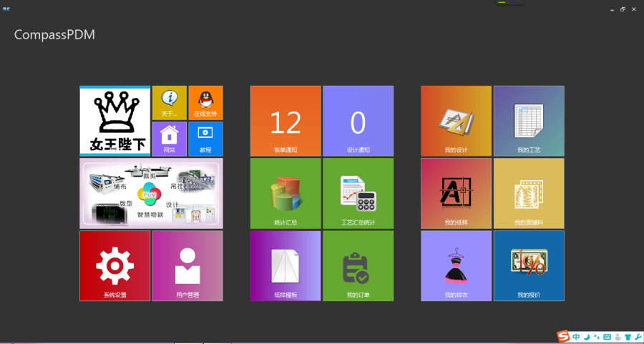Toggle the moon half-width icon in IME bar

click(587, 337)
